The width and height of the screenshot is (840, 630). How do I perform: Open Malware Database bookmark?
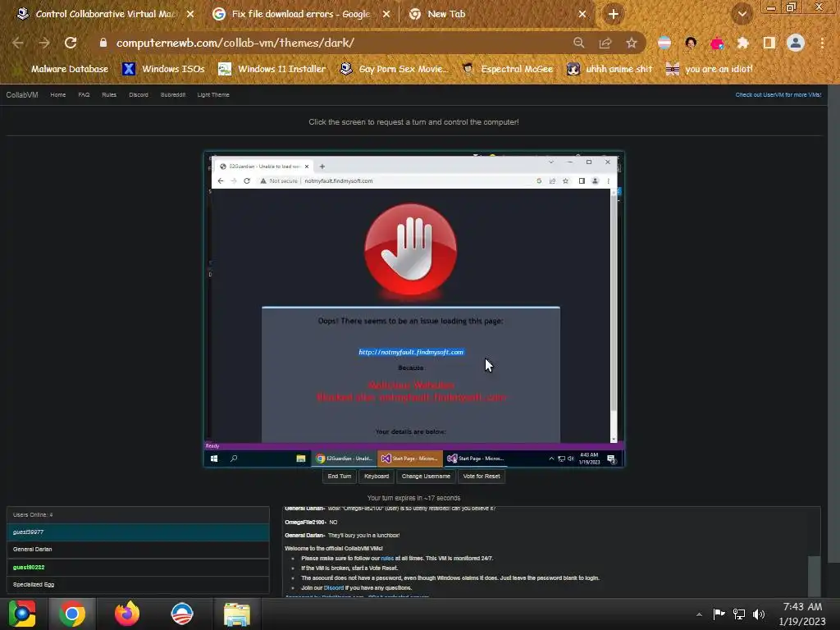point(62,69)
